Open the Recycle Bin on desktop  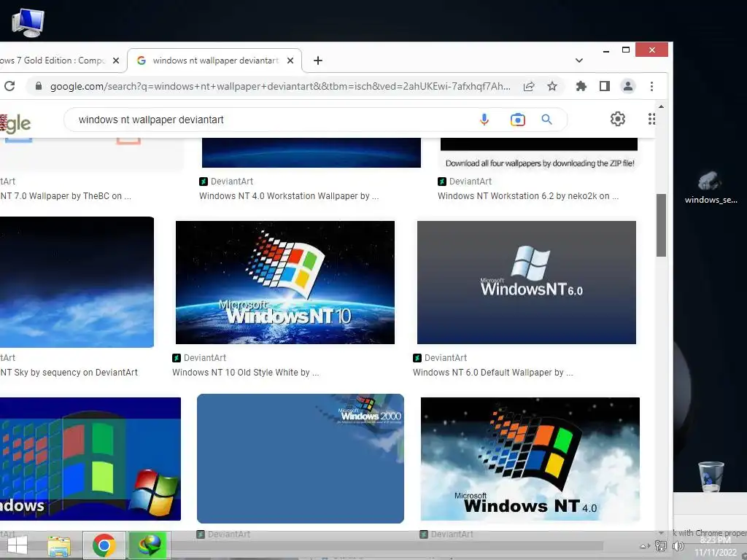pyautogui.click(x=711, y=477)
